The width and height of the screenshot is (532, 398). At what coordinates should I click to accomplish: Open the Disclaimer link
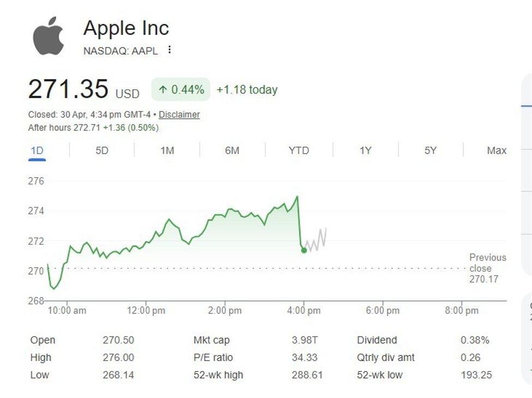179,114
